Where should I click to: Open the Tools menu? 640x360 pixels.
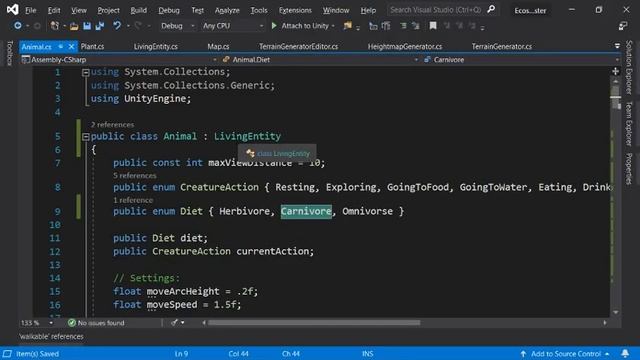(x=259, y=10)
